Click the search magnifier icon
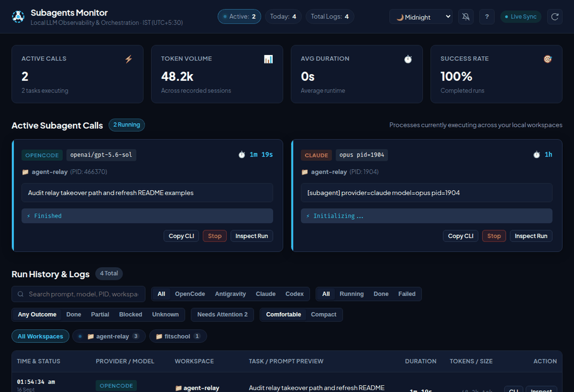The width and height of the screenshot is (574, 392). tap(20, 294)
